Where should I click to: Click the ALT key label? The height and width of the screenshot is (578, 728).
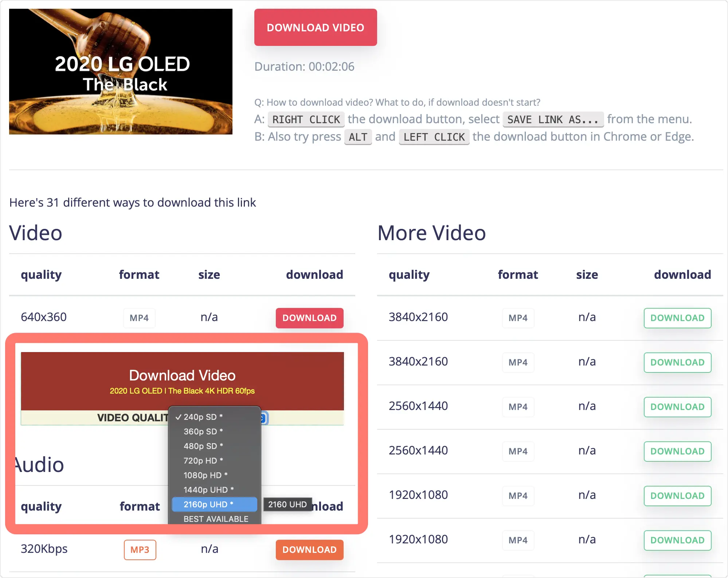tap(358, 137)
